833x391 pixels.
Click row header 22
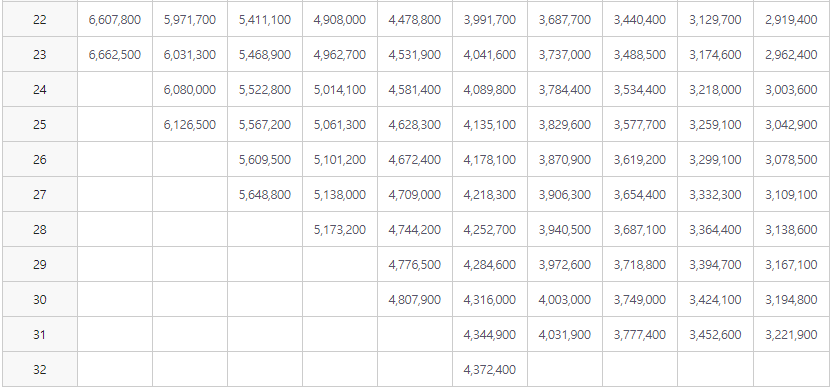(x=40, y=20)
